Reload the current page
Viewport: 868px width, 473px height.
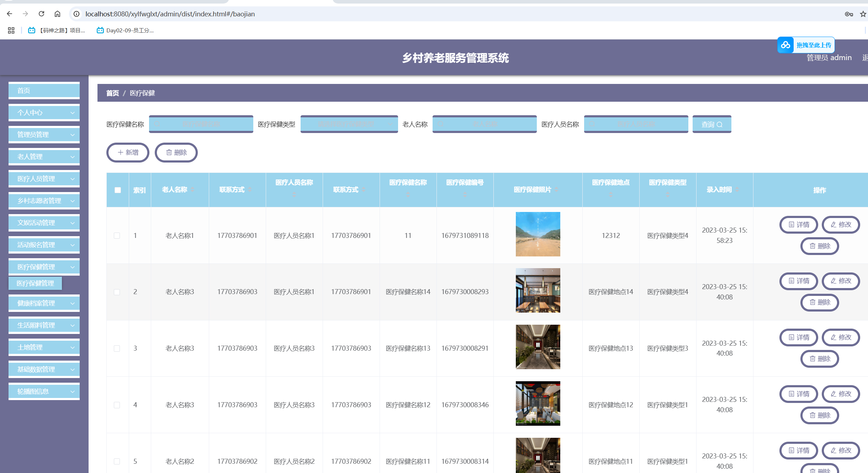click(x=41, y=14)
